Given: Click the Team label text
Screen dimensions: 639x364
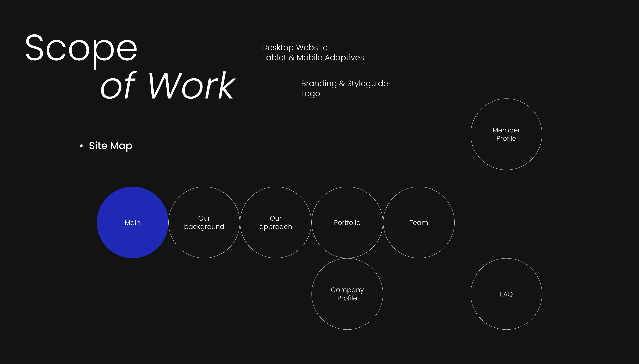Looking at the screenshot, I should [419, 222].
